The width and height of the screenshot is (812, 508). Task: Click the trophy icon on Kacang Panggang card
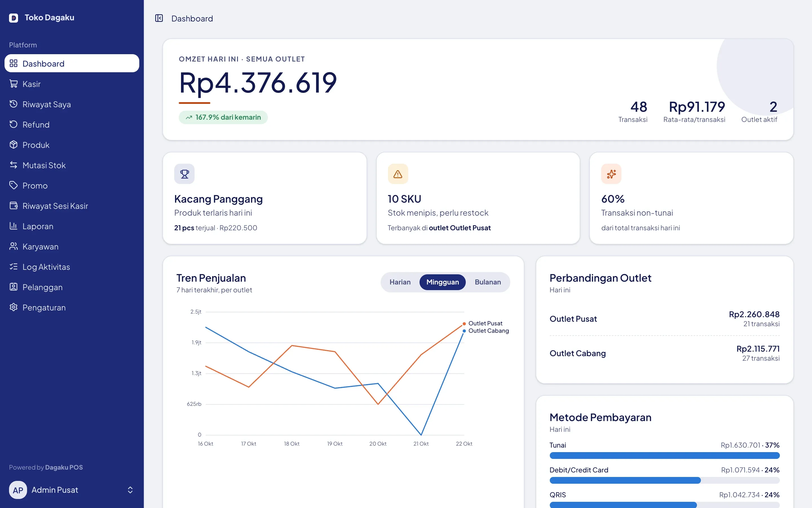tap(184, 174)
